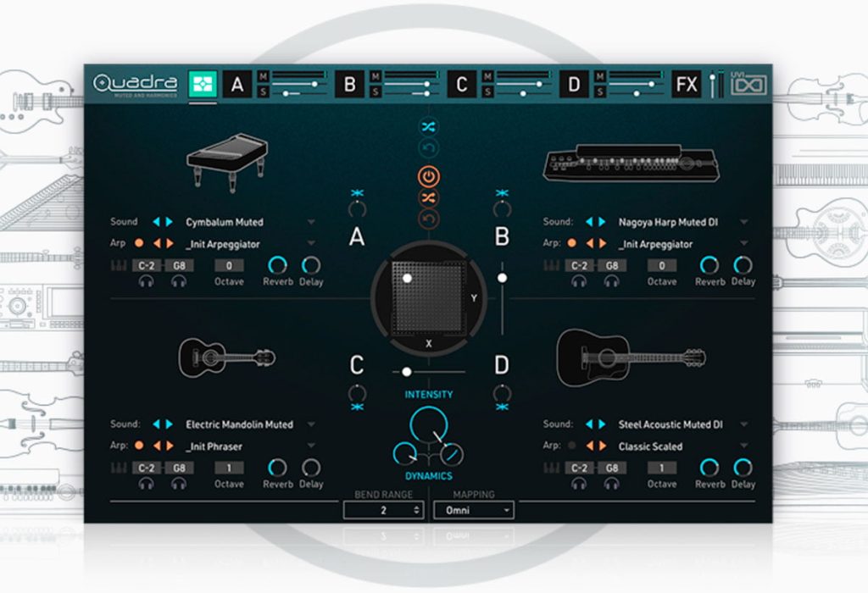Click the Intensity knob
Screen dimensions: 868x593
coord(428,424)
